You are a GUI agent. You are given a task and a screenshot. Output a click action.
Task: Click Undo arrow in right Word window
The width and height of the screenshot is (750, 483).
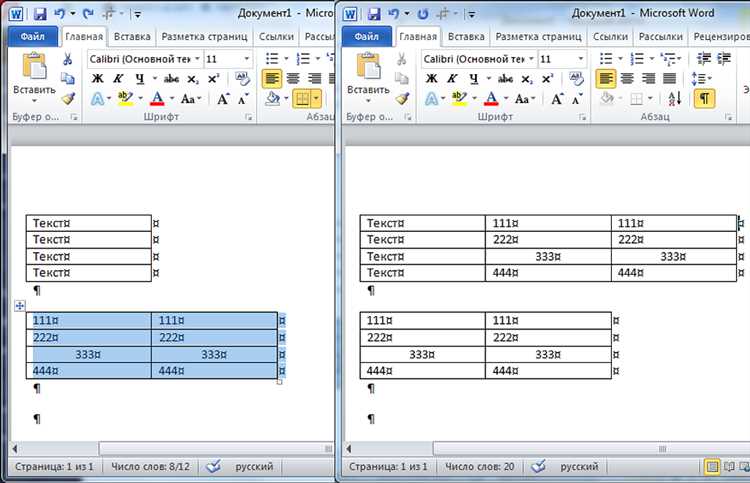[394, 13]
